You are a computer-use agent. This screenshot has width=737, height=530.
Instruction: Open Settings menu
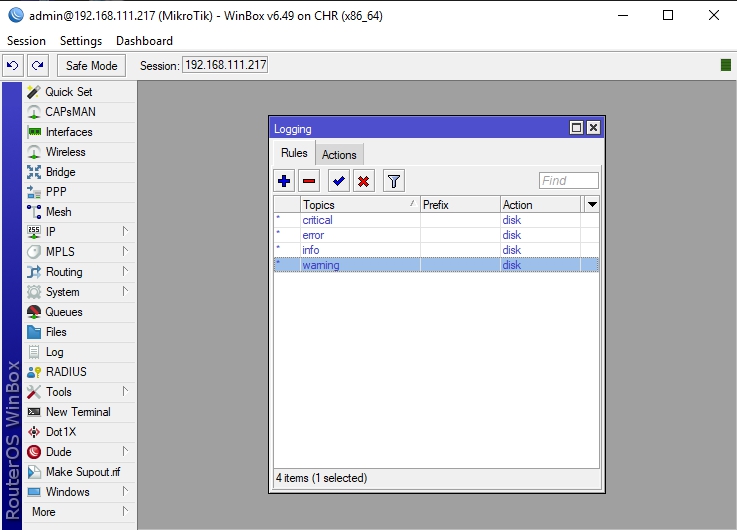click(81, 41)
